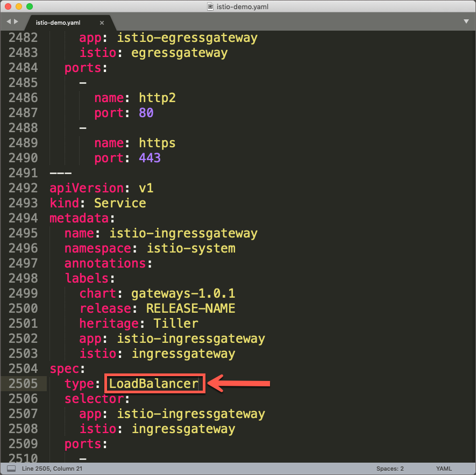This screenshot has height=475, width=476.
Task: Click line number 2505 in the gutter
Action: (x=23, y=384)
